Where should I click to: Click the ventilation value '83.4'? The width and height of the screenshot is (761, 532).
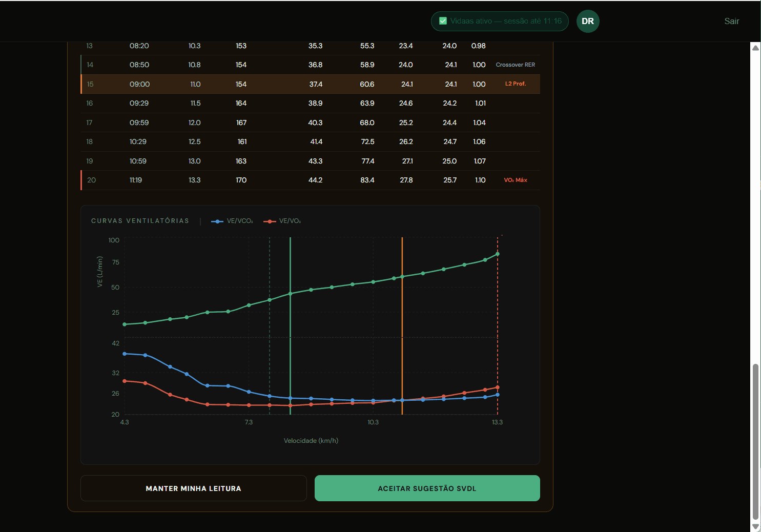point(367,180)
